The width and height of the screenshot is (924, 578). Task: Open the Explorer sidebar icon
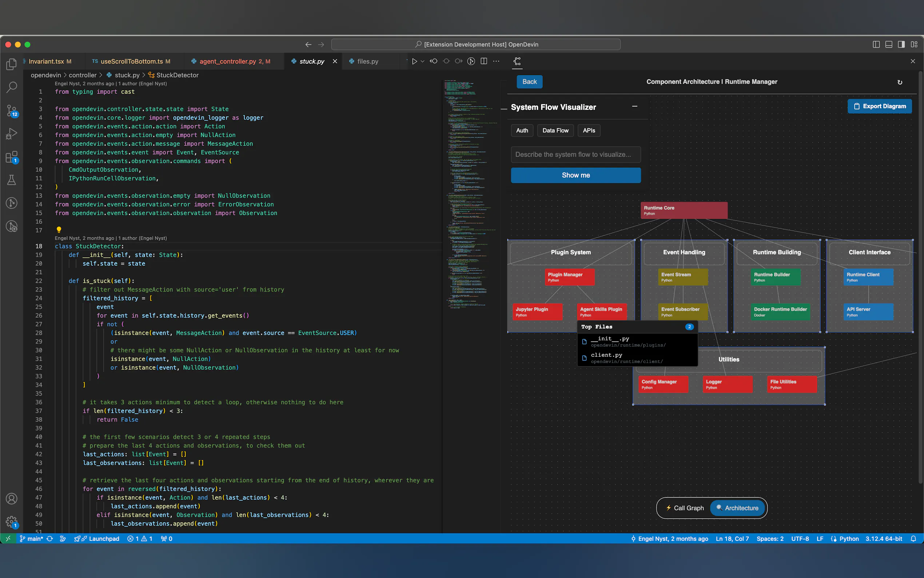tap(12, 64)
